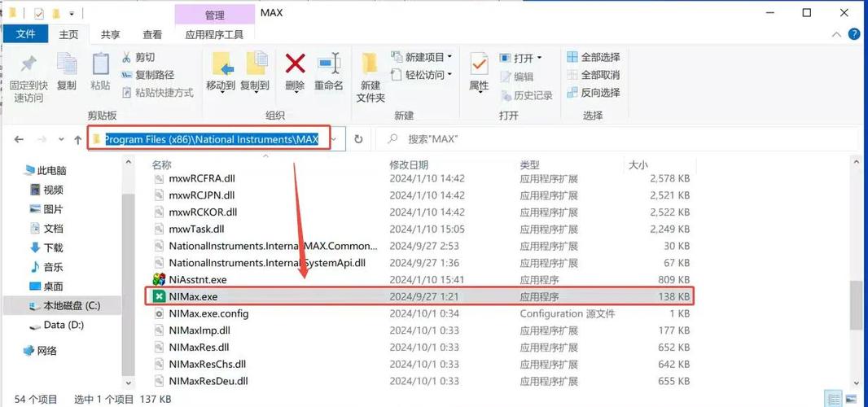
Task: Switch to details view button in status bar
Action: tap(832, 399)
